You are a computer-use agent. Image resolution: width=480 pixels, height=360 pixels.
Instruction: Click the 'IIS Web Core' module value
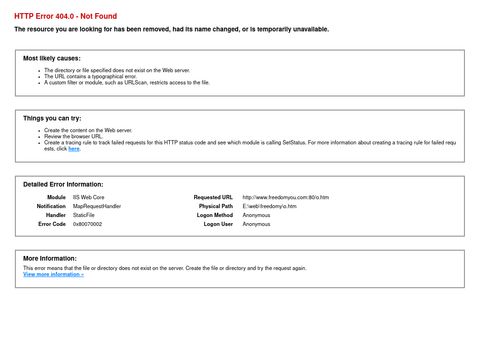tap(88, 197)
